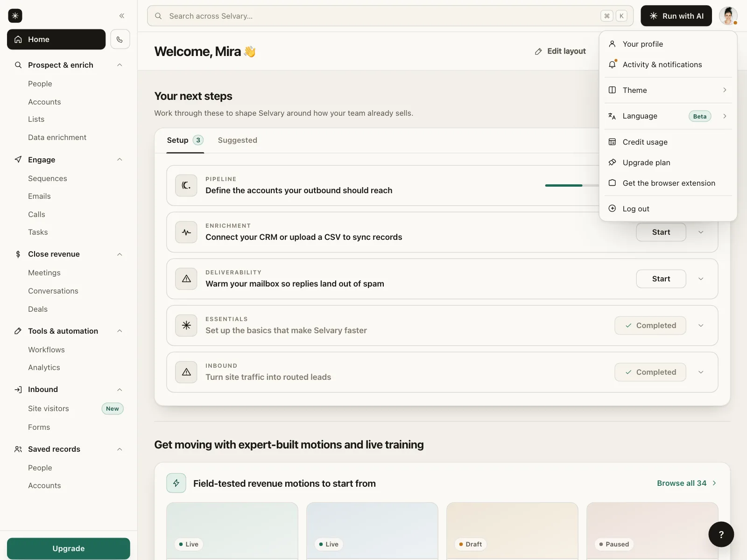This screenshot has width=747, height=560.
Task: Go to Home in the sidebar
Action: click(56, 39)
